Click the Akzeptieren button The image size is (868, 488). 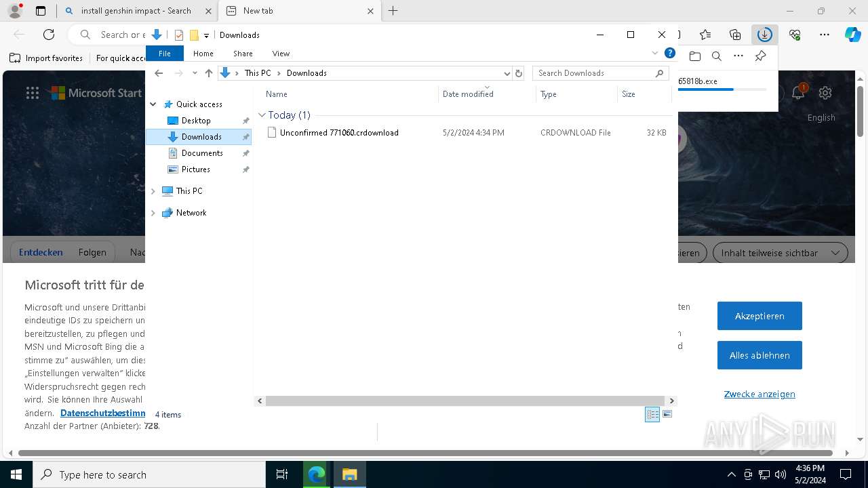(759, 316)
